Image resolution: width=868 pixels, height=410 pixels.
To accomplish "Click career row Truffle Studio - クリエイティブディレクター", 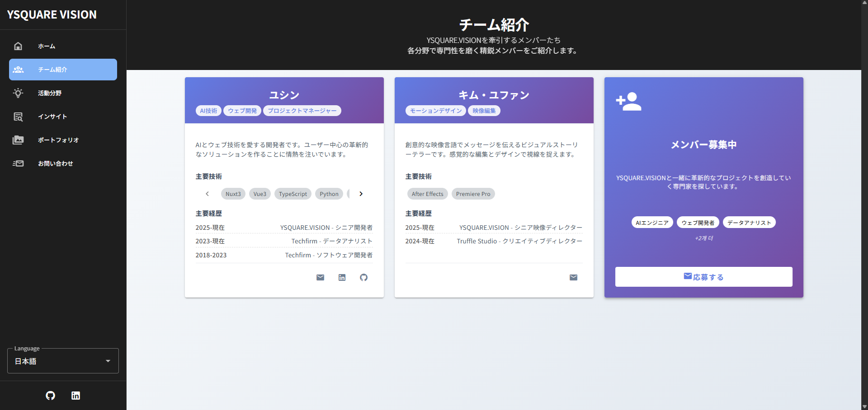I will point(494,241).
